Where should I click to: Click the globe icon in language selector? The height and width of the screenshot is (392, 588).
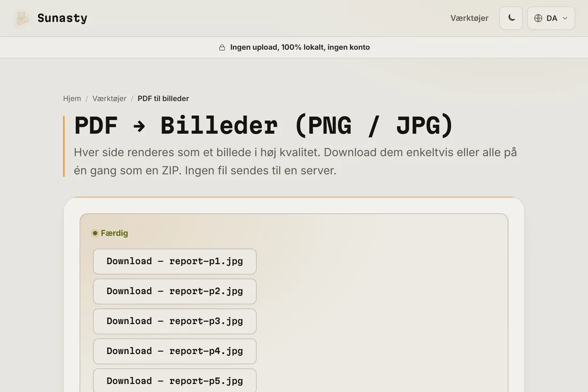[538, 18]
